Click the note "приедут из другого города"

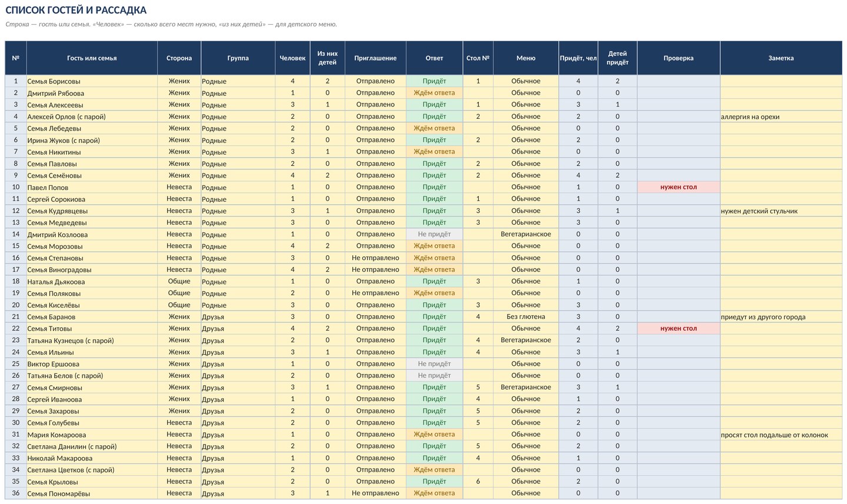pyautogui.click(x=763, y=316)
